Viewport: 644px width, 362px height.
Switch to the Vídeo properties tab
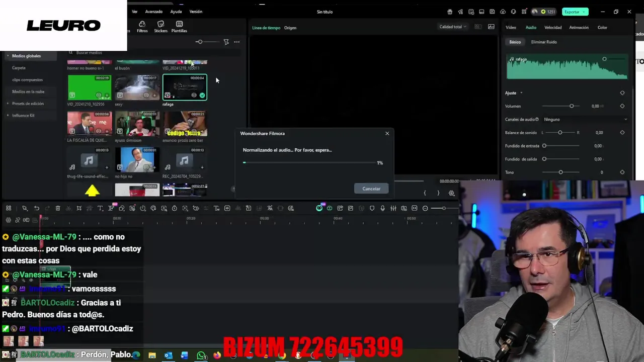(511, 28)
